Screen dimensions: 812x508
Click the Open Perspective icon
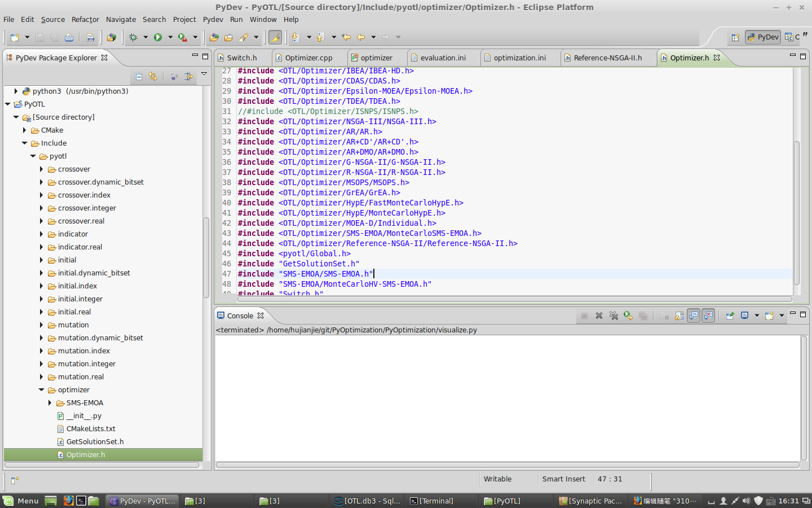735,37
